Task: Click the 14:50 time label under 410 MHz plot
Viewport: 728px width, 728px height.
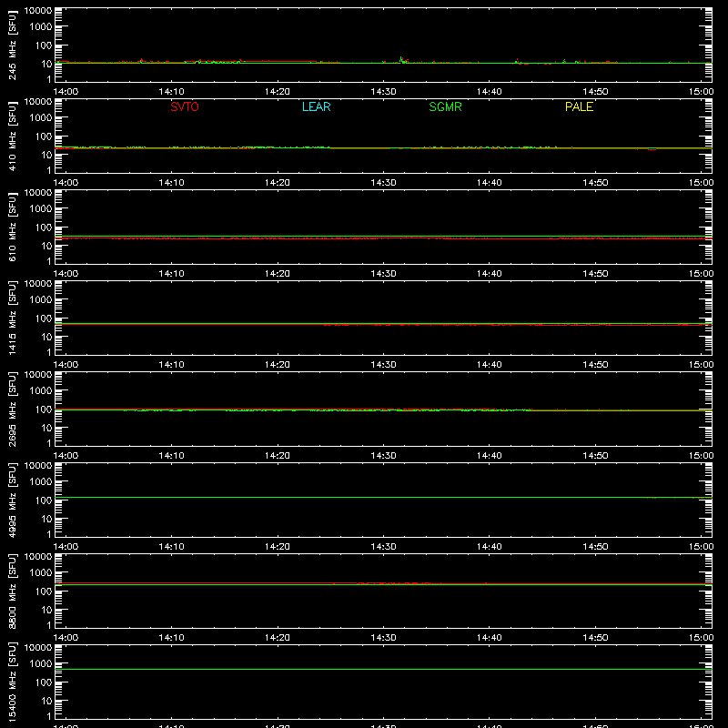Action: click(x=595, y=183)
